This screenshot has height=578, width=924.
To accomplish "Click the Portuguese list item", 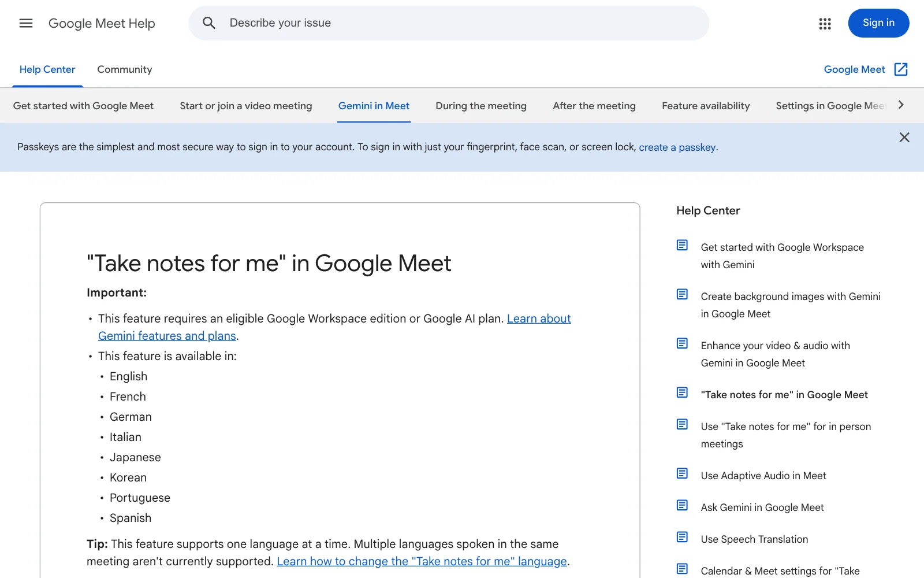I will pyautogui.click(x=140, y=498).
